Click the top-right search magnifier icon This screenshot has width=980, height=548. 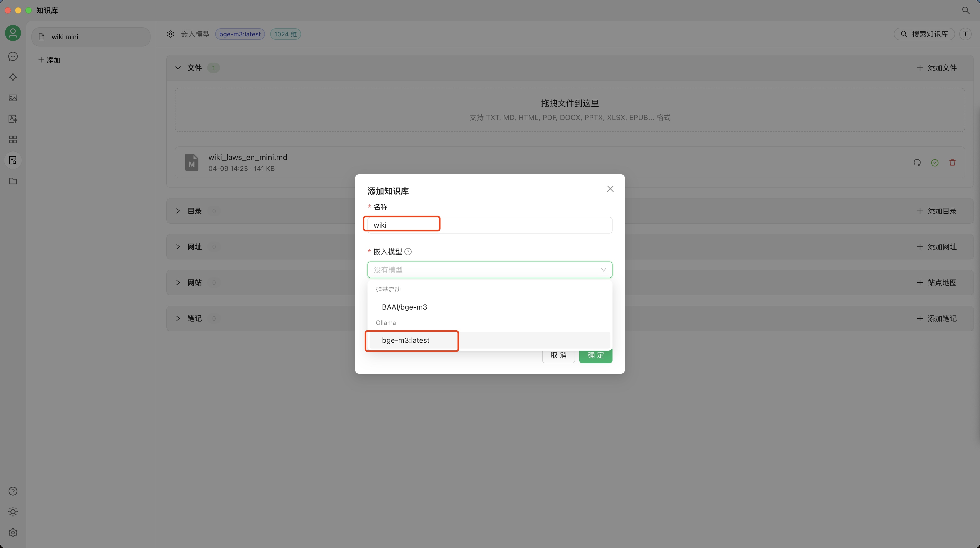point(965,10)
